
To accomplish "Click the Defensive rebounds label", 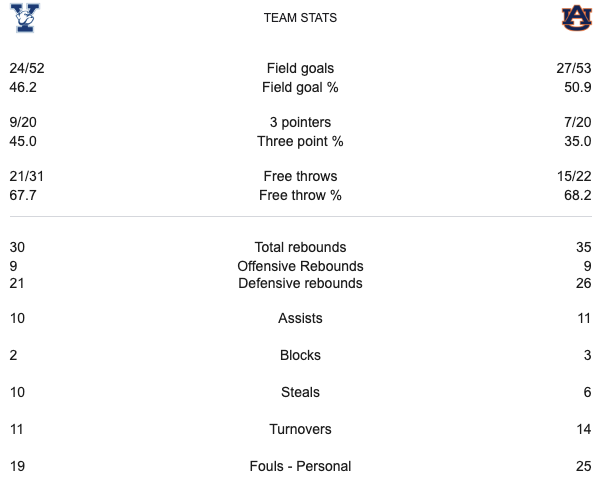I will [300, 284].
